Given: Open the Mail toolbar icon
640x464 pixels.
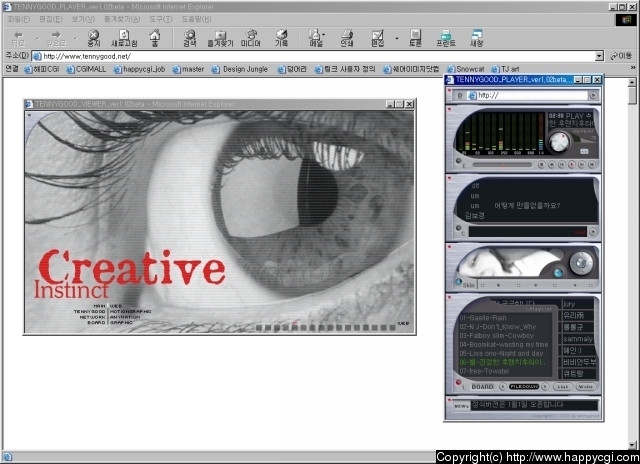Looking at the screenshot, I should click(x=315, y=38).
